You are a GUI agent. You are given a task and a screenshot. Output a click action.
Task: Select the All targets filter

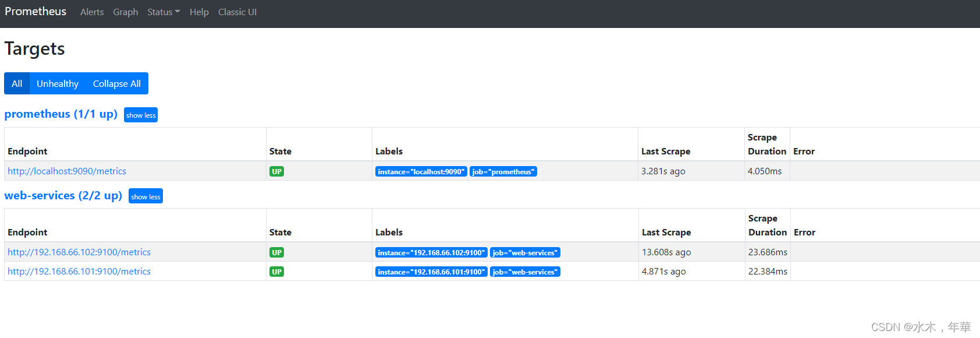[x=17, y=83]
